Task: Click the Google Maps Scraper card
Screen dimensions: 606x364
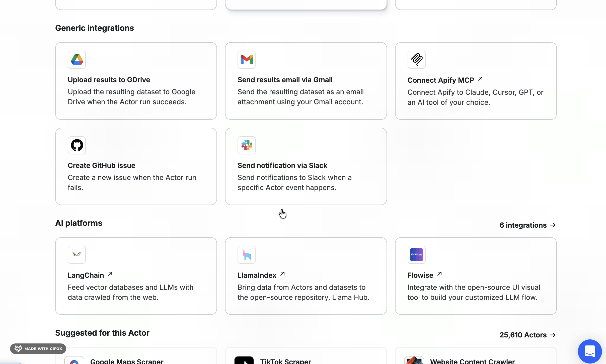Action: pos(136,358)
